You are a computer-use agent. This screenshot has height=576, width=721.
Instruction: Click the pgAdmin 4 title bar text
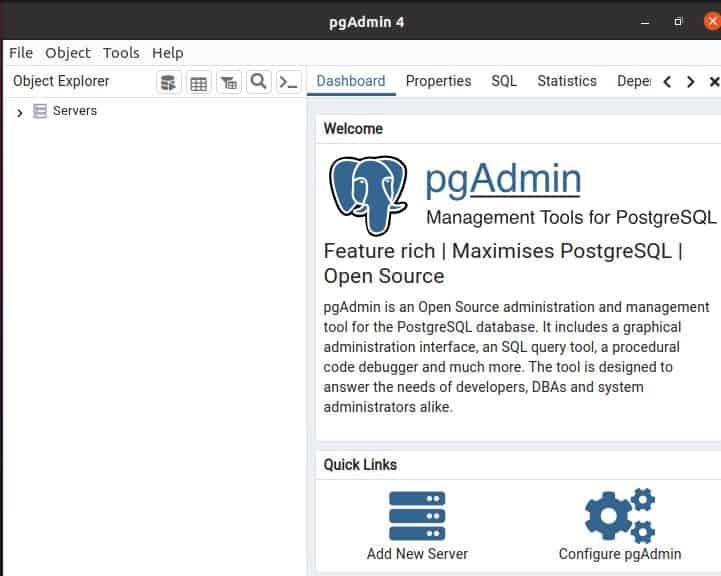366,22
